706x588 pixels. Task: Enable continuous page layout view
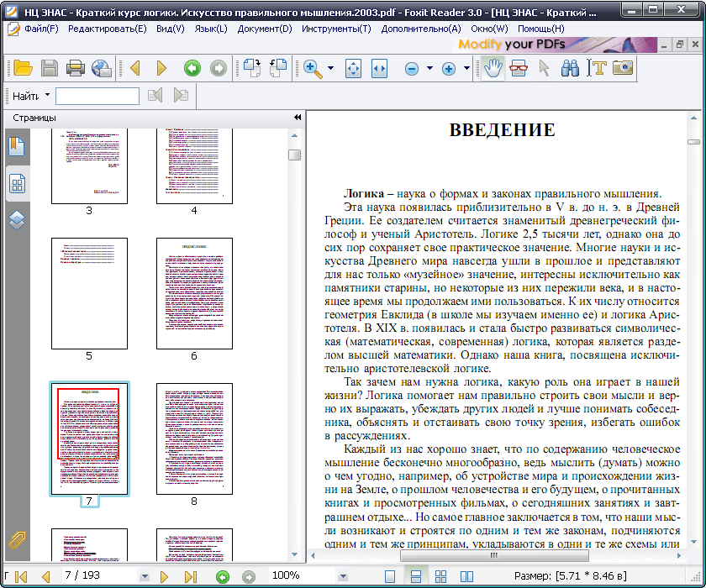point(414,576)
